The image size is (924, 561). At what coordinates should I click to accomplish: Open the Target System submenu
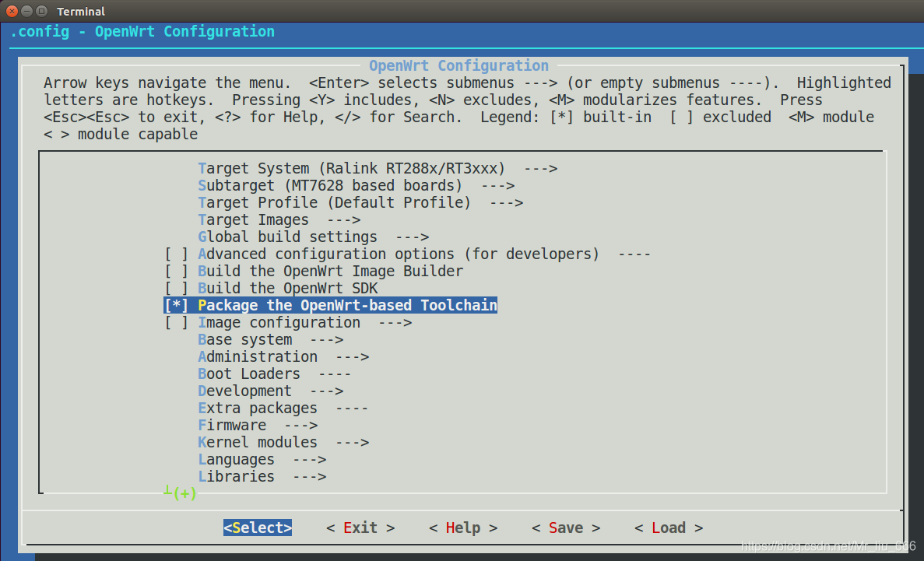point(378,169)
